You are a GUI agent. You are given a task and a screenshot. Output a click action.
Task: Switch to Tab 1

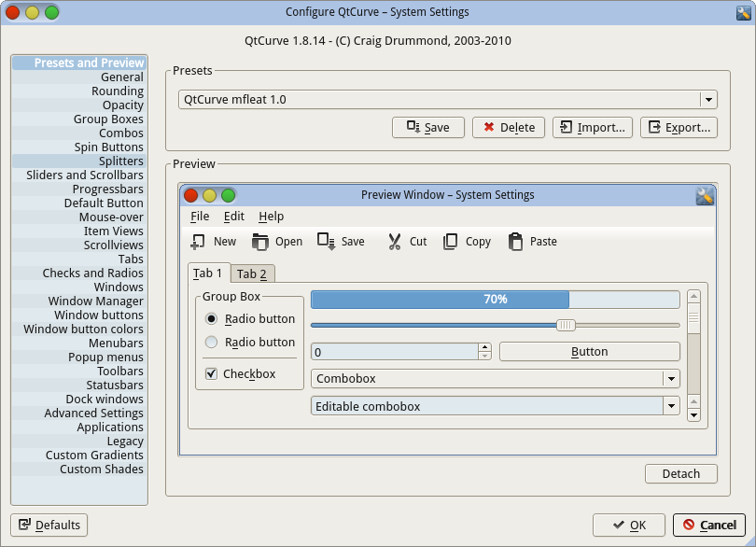[x=208, y=273]
